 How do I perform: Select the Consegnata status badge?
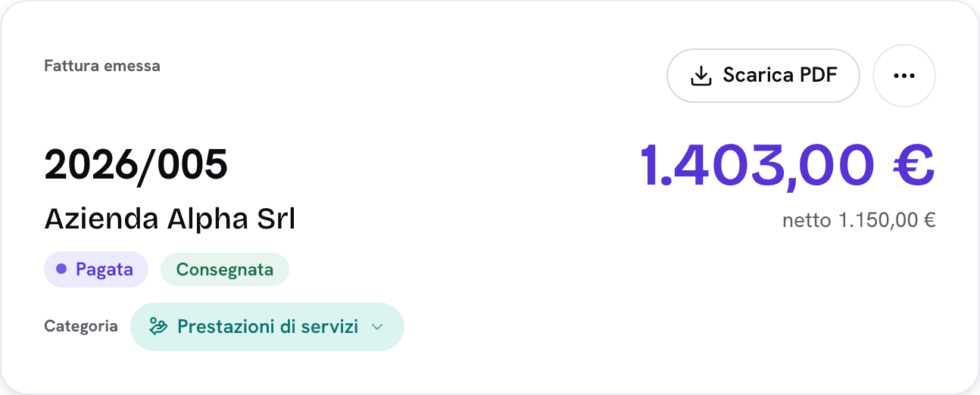coord(225,269)
